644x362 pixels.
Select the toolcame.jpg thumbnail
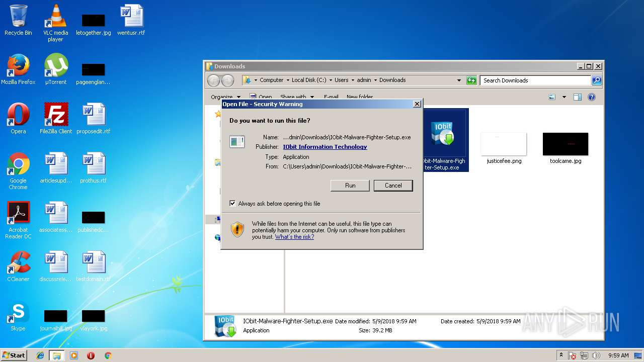(x=566, y=148)
